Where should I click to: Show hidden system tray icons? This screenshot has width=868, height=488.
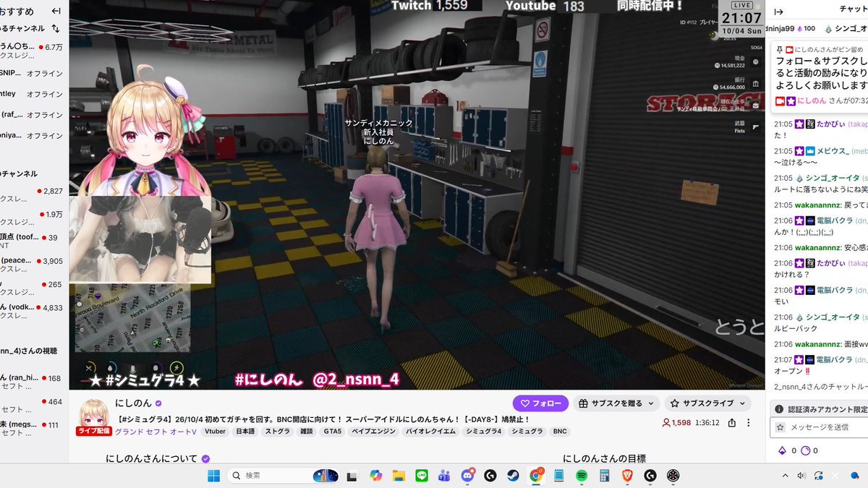786,476
